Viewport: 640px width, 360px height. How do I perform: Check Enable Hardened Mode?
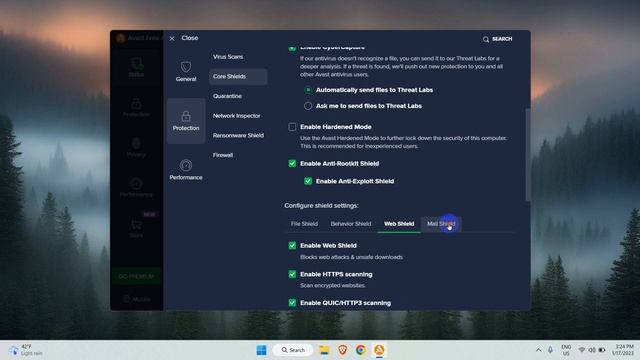coord(292,127)
